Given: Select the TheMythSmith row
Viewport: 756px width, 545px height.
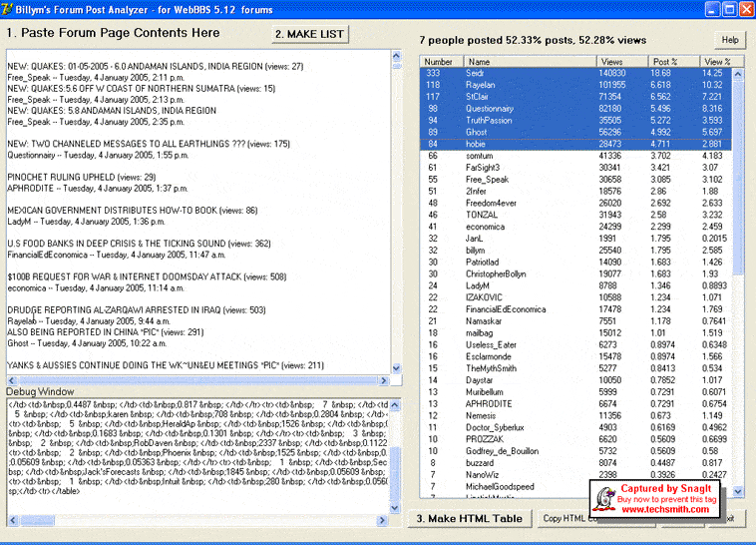Looking at the screenshot, I should coord(575,368).
